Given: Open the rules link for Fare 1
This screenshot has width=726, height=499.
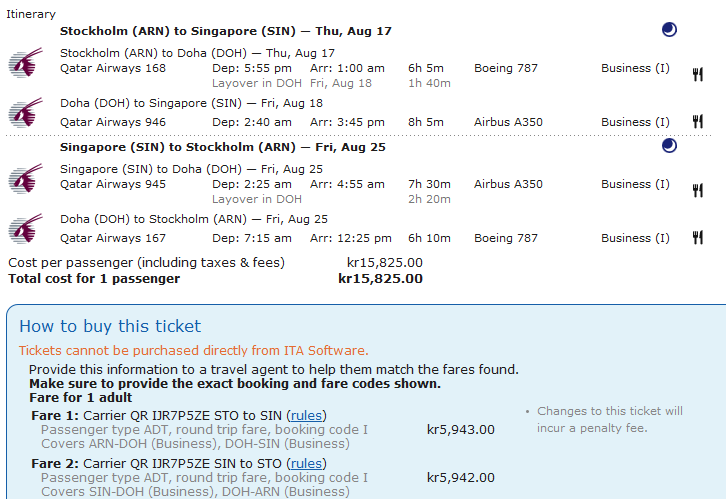Looking at the screenshot, I should [306, 415].
